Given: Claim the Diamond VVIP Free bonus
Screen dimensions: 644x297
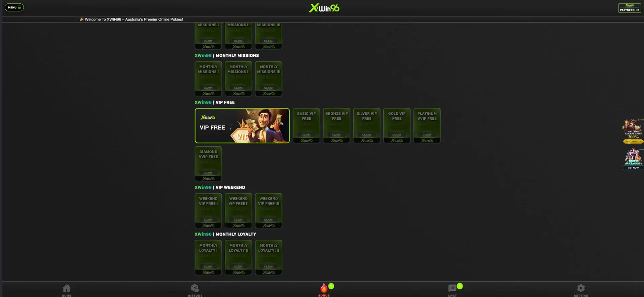Looking at the screenshot, I should click(x=208, y=173).
